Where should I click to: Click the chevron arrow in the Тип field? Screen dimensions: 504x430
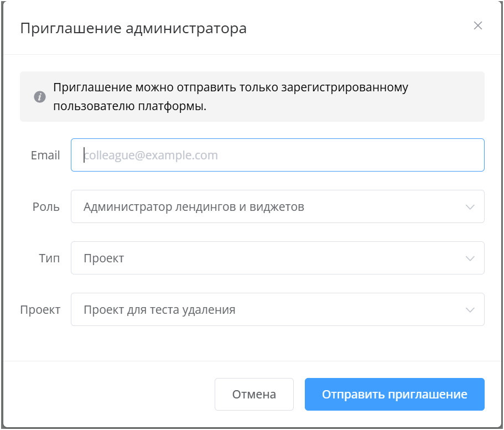470,258
